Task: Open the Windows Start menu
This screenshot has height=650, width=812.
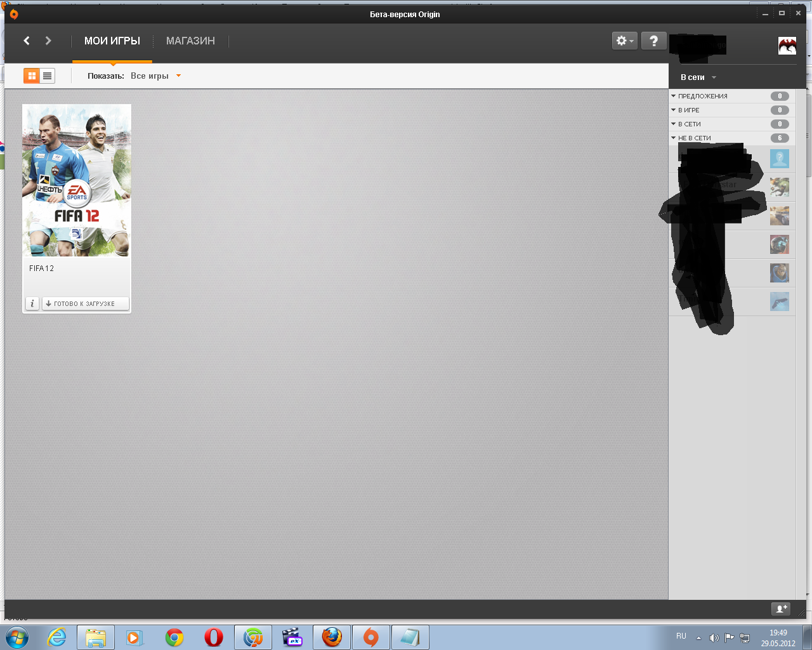Action: click(17, 637)
